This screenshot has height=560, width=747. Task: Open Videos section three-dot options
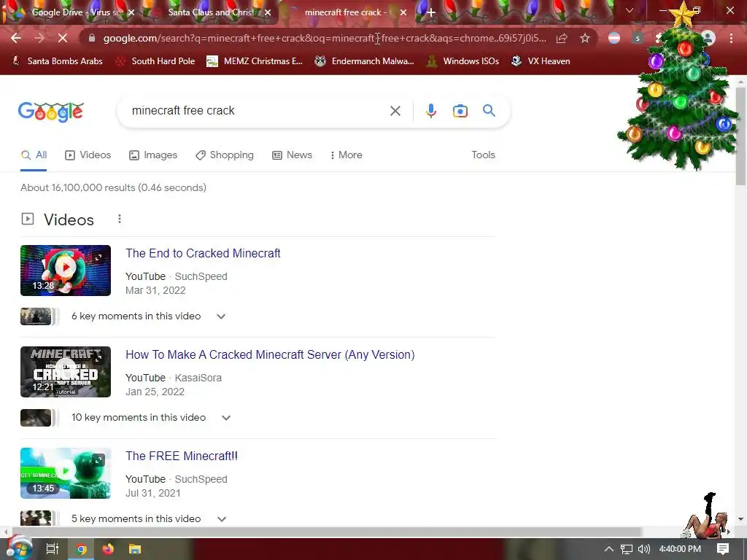[120, 219]
